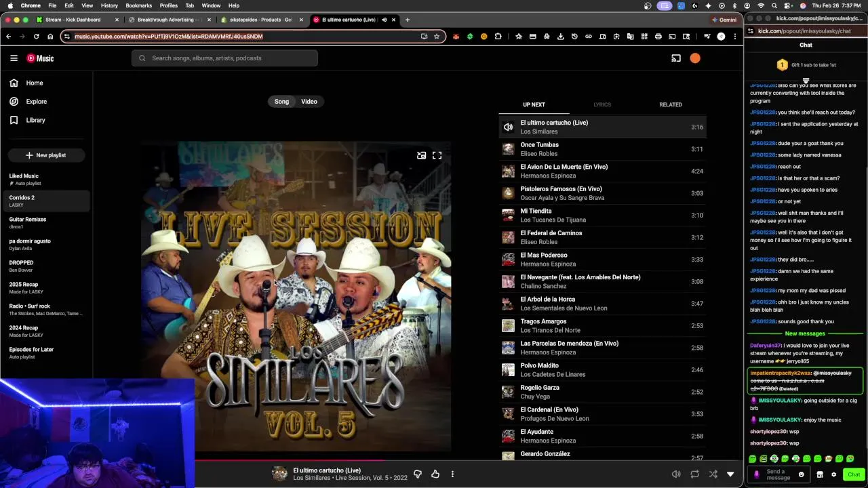Image resolution: width=868 pixels, height=488 pixels.
Task: Open a new Chrome tab
Action: 408,20
